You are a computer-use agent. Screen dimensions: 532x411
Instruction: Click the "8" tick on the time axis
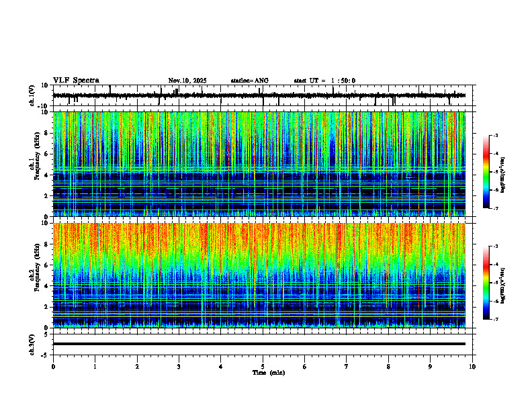[388, 367]
